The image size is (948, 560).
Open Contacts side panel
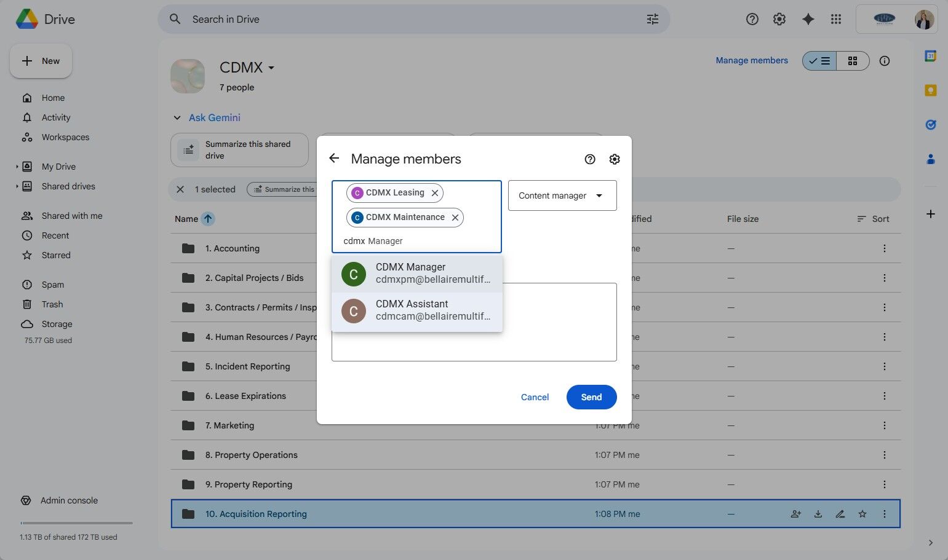(x=931, y=159)
